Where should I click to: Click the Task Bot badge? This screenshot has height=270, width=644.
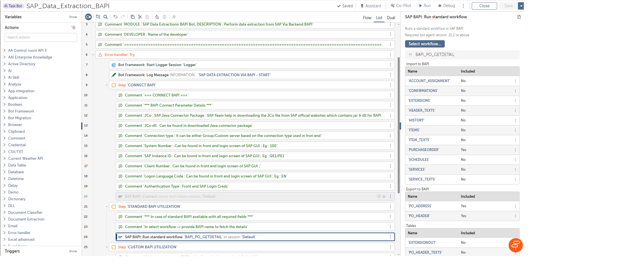click(x=13, y=6)
